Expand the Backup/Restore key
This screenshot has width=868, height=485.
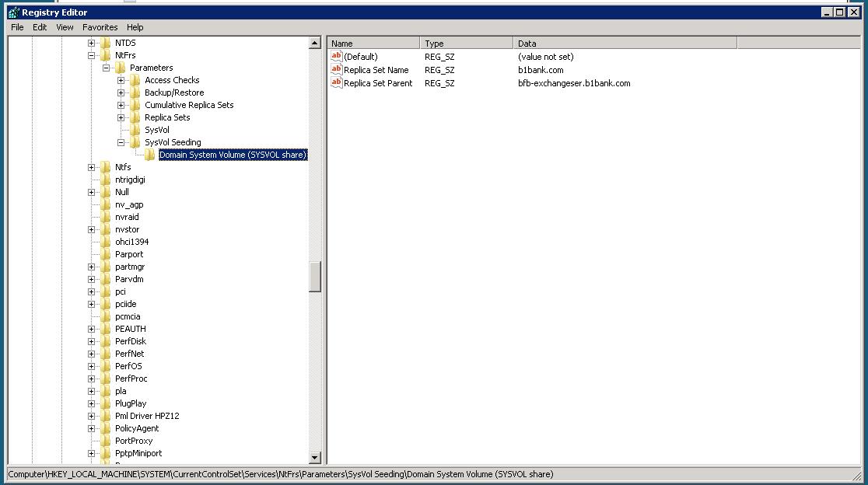[x=121, y=92]
